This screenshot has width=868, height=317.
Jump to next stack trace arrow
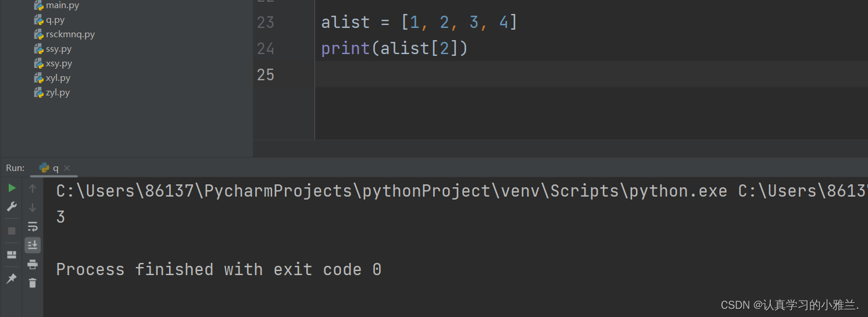coord(33,207)
